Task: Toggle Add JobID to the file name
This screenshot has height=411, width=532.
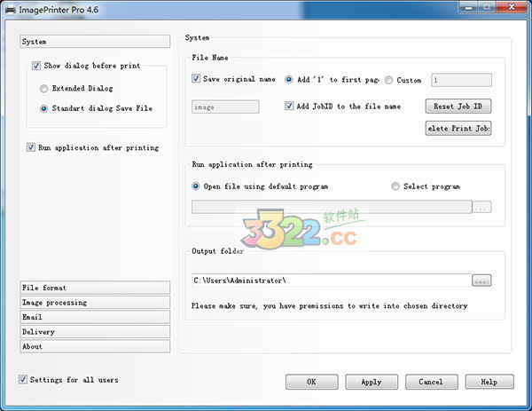Action: pos(289,106)
